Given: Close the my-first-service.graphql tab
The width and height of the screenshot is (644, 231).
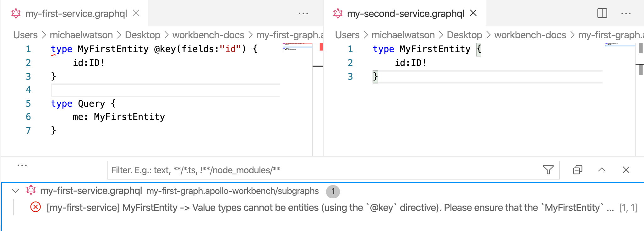Looking at the screenshot, I should click(136, 13).
